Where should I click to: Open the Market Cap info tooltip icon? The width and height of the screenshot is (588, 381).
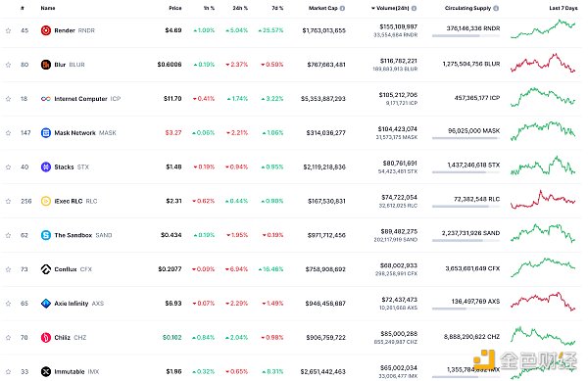point(342,8)
